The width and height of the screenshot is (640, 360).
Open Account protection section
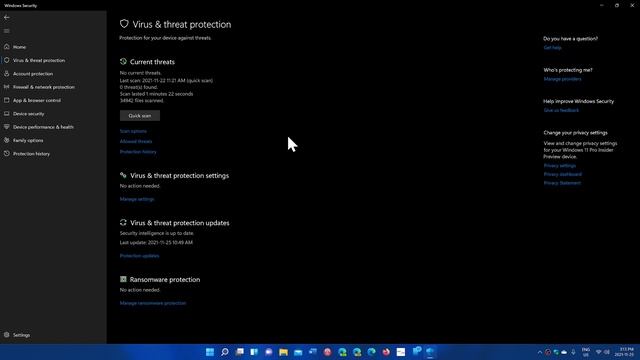[53, 74]
